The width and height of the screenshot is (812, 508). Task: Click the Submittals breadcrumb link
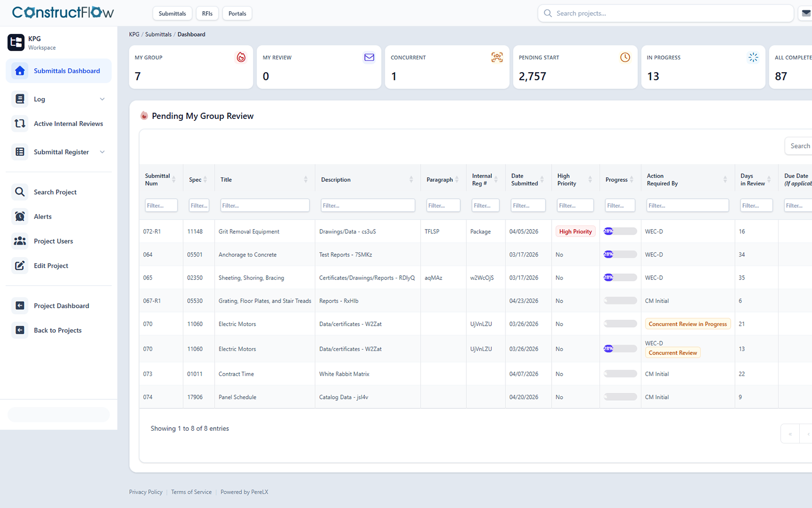tap(158, 35)
